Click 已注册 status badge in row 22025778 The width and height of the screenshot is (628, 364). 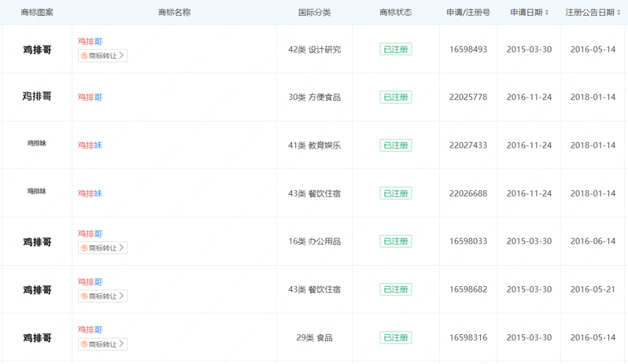tap(396, 97)
